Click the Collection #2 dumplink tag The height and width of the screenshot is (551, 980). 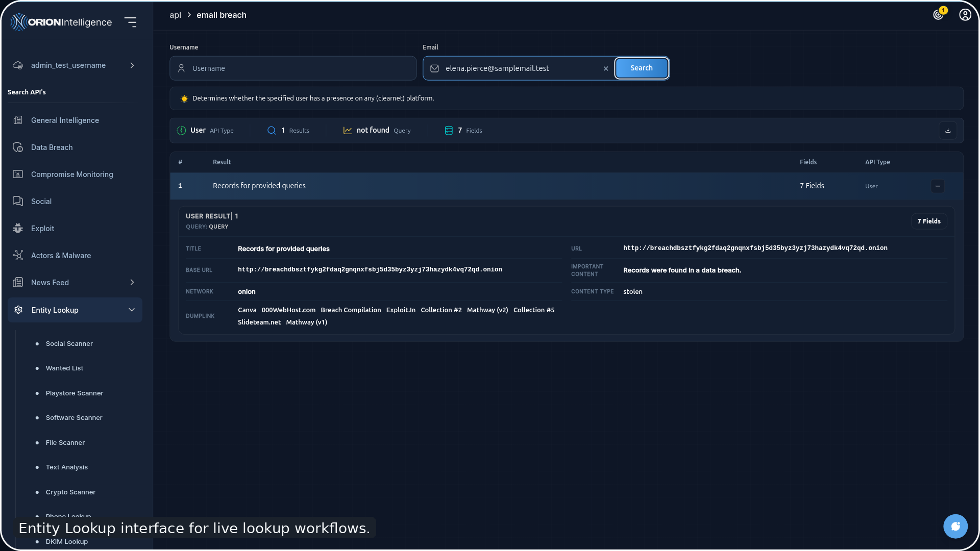tap(441, 310)
